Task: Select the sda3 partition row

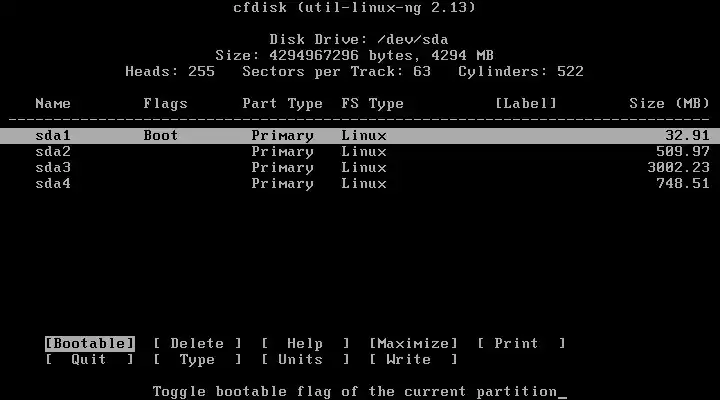Action: point(360,168)
